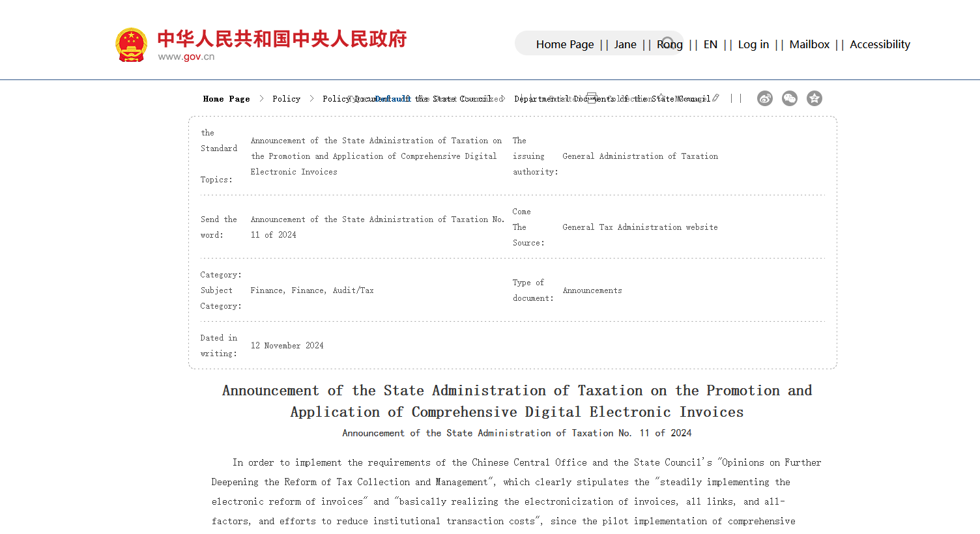Click the www.gov.cn site address
This screenshot has height=534, width=980.
[186, 57]
